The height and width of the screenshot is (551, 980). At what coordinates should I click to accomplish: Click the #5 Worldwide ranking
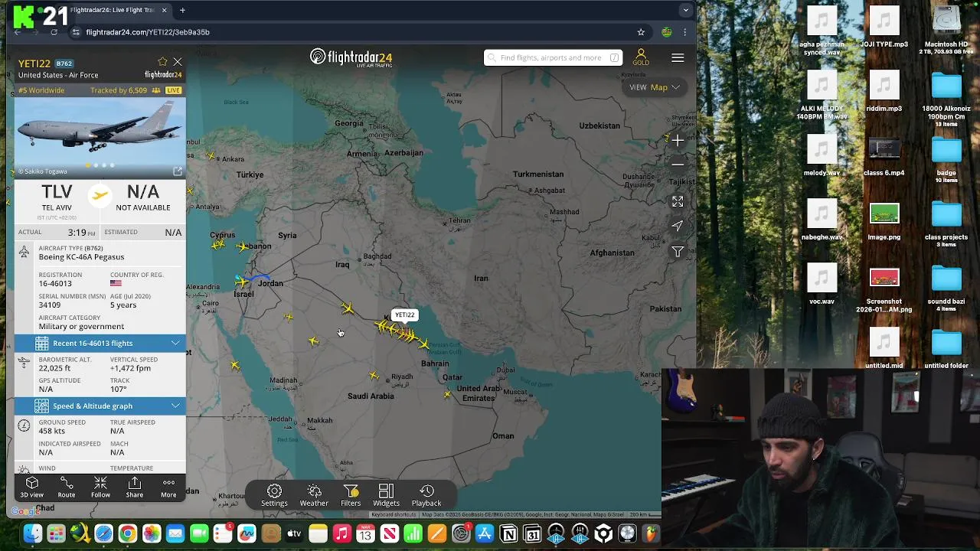pyautogui.click(x=41, y=90)
